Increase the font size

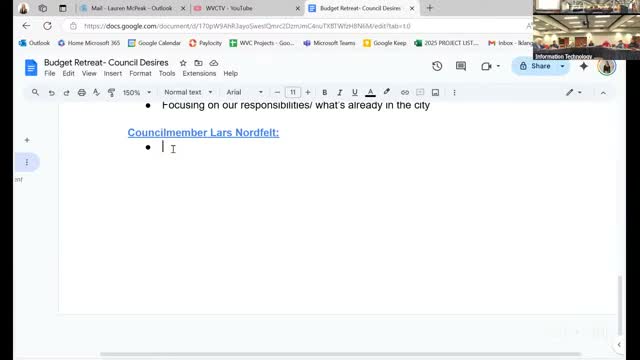pyautogui.click(x=308, y=93)
